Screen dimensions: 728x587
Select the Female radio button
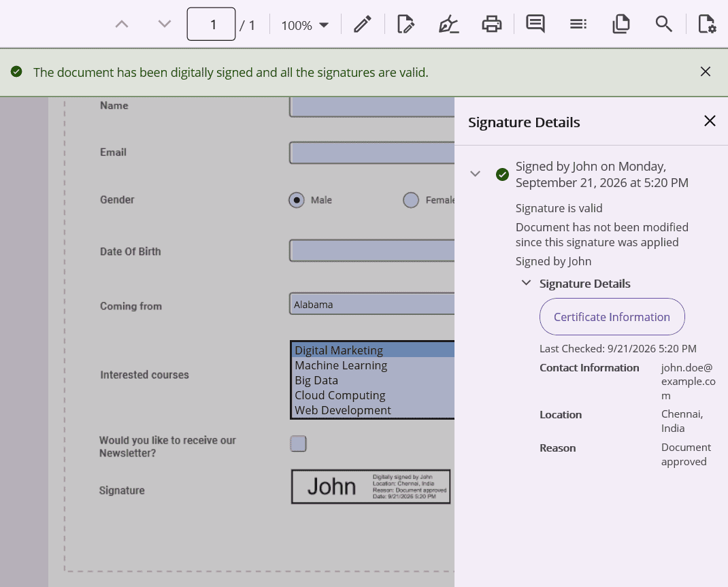411,200
